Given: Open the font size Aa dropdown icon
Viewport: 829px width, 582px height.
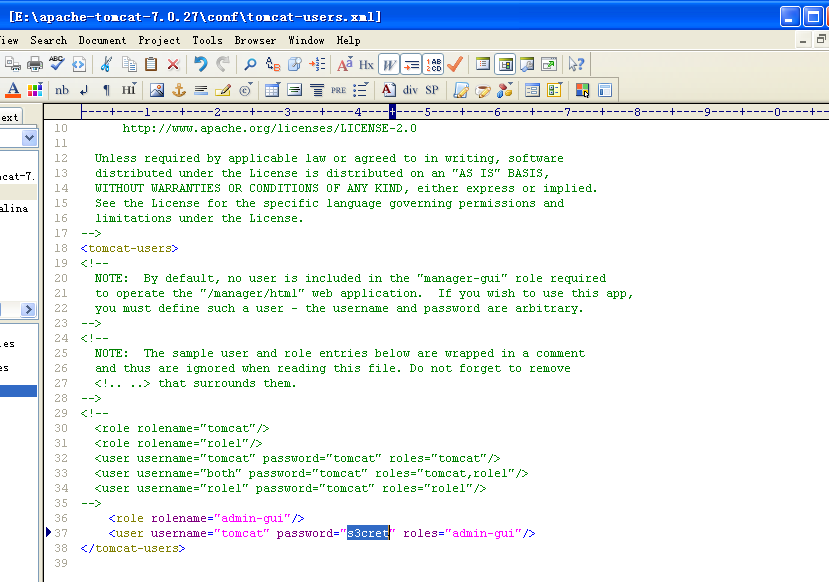Looking at the screenshot, I should click(x=345, y=64).
